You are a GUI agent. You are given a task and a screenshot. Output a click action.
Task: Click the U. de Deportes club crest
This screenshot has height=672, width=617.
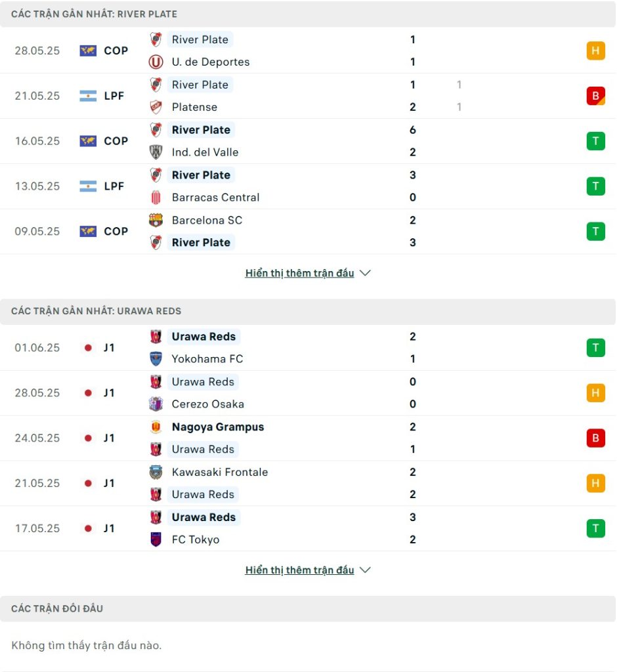[x=156, y=62]
